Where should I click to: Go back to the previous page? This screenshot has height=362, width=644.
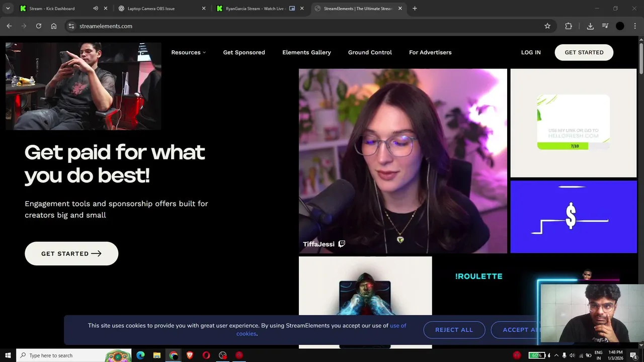click(9, 26)
